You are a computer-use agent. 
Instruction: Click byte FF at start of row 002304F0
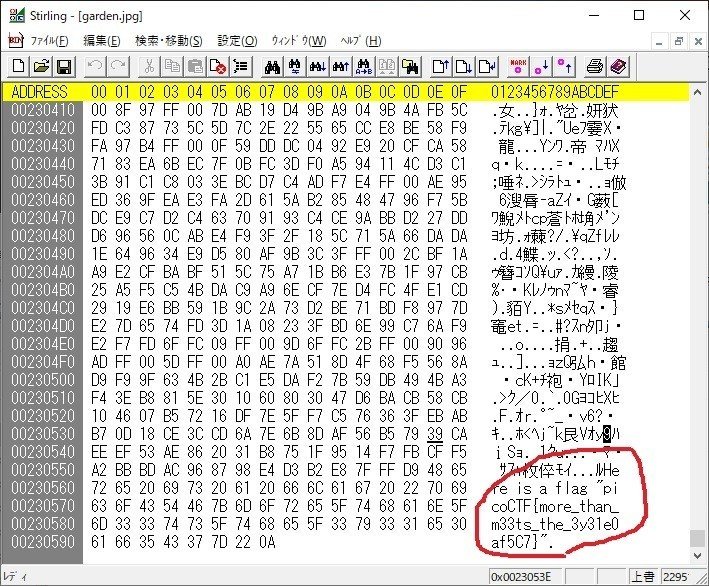(x=123, y=362)
